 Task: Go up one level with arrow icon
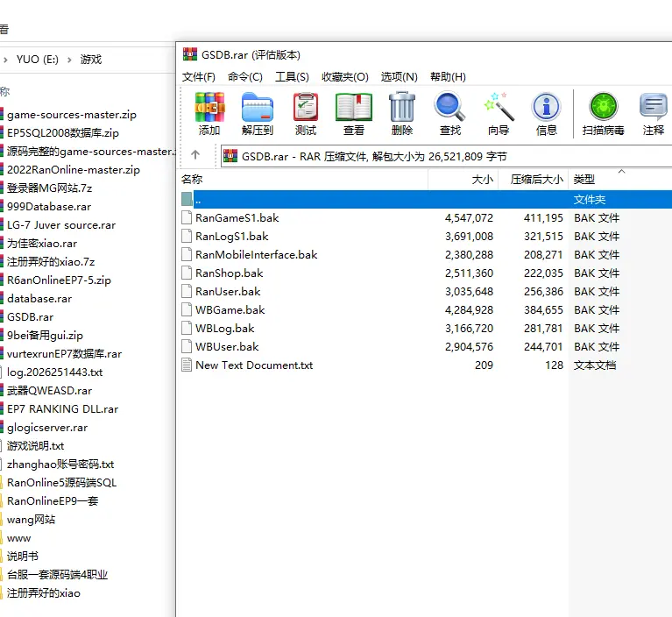click(195, 155)
